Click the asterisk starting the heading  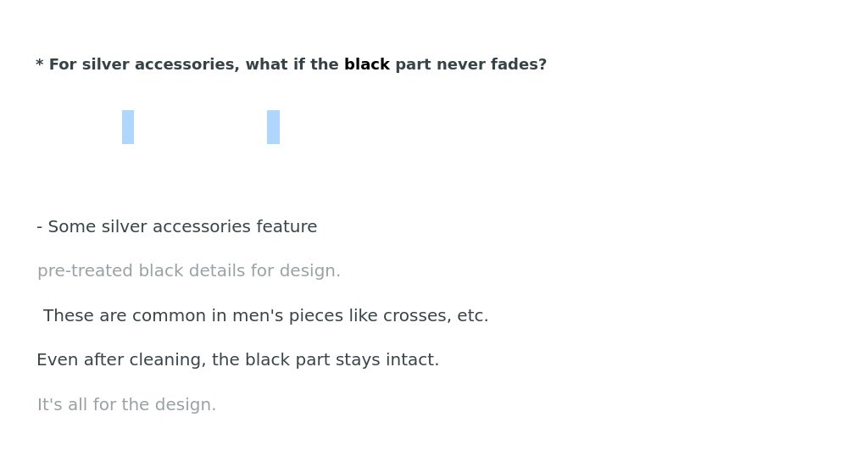click(x=40, y=64)
